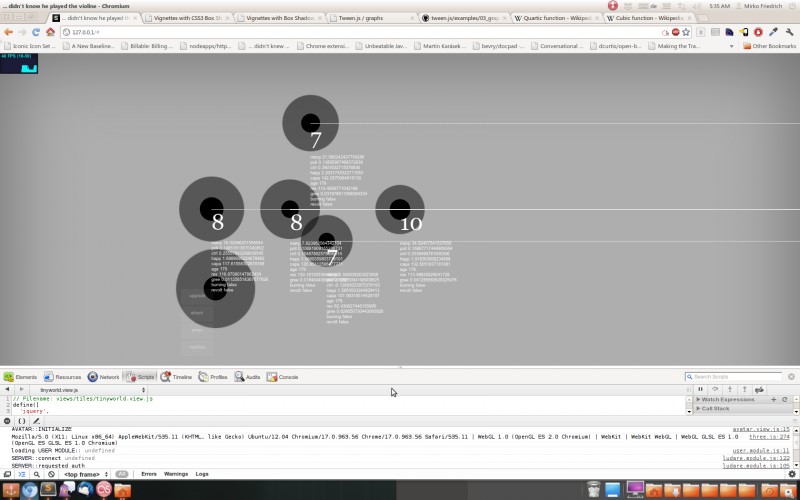
Task: Click the step out debugger button
Action: point(744,390)
